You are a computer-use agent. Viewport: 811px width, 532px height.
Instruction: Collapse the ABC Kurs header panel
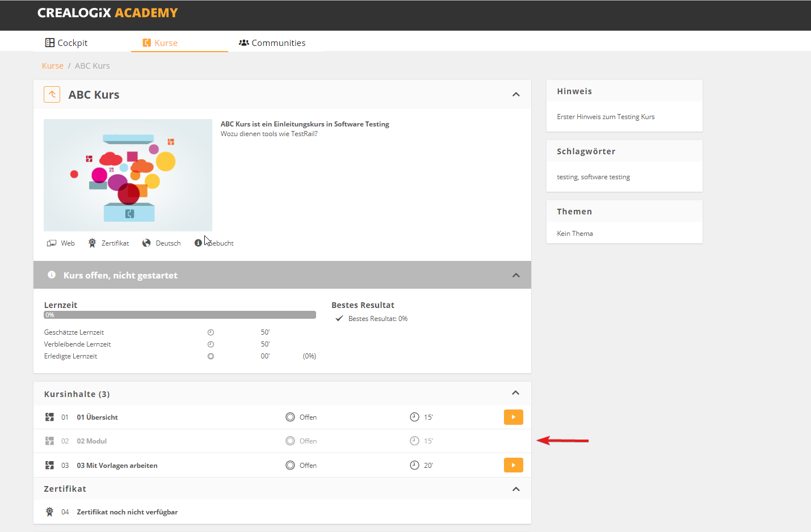point(516,95)
